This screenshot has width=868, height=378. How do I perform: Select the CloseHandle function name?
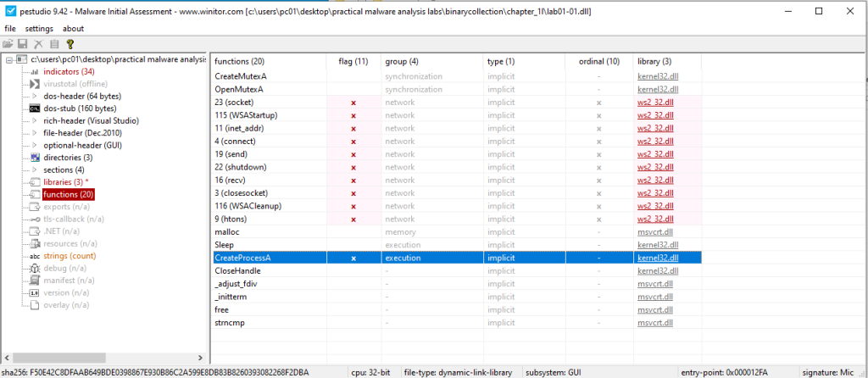(x=237, y=270)
